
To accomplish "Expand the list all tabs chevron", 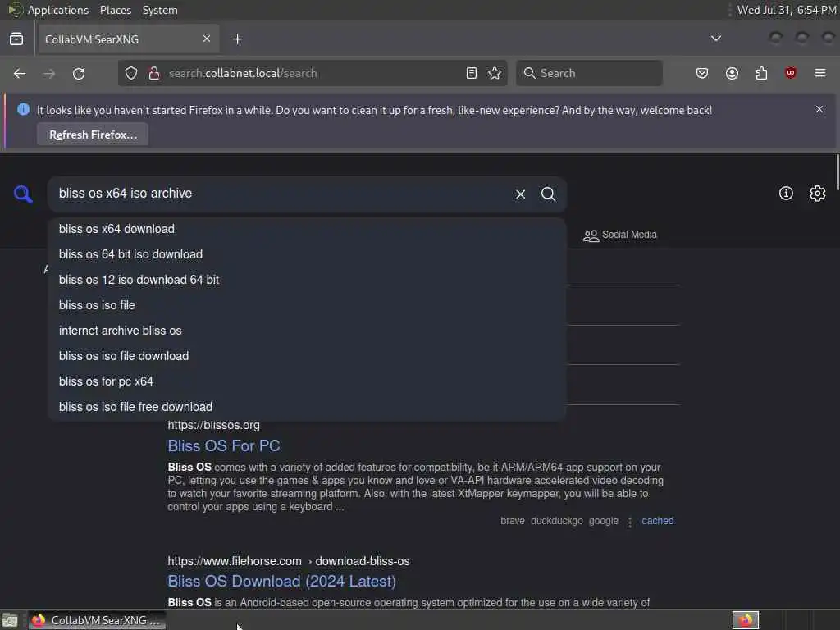I will pos(715,39).
